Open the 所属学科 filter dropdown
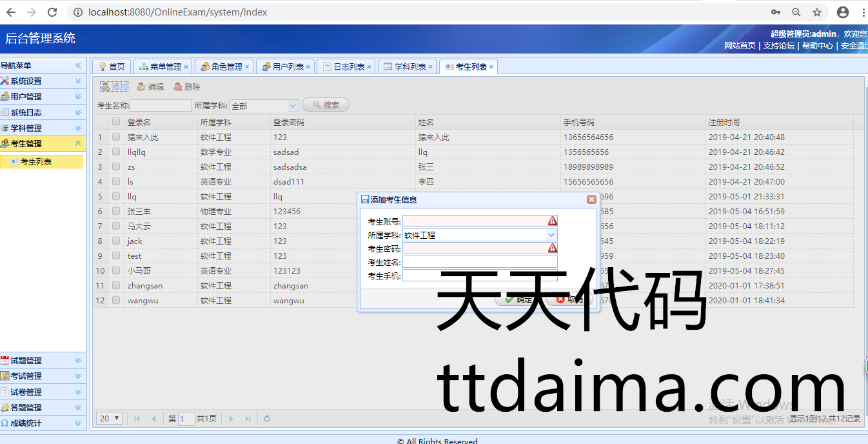Viewport: 868px width, 444px height. 293,105
